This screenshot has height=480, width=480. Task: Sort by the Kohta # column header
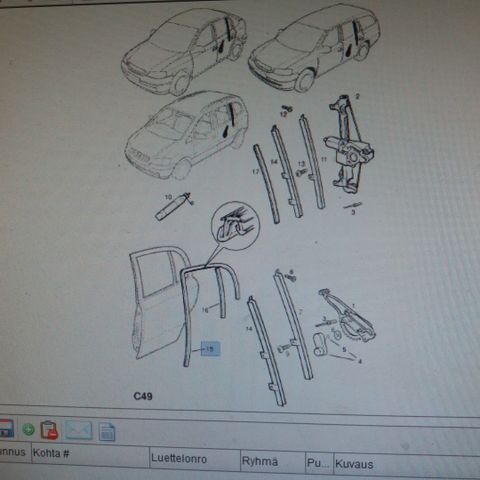pyautogui.click(x=90, y=454)
